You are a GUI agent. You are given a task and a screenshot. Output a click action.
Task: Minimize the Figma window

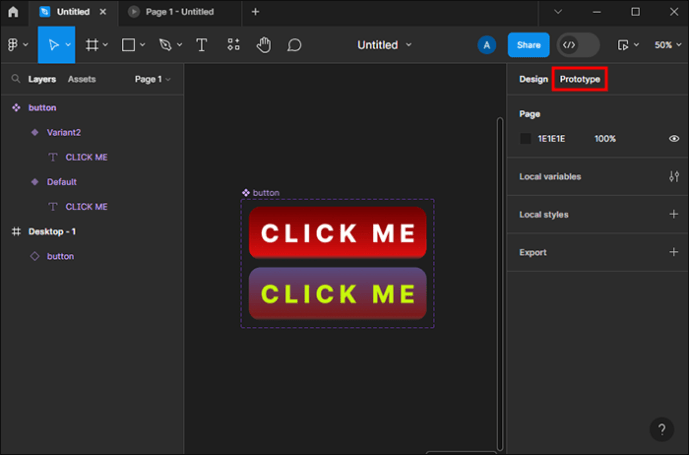pyautogui.click(x=596, y=12)
